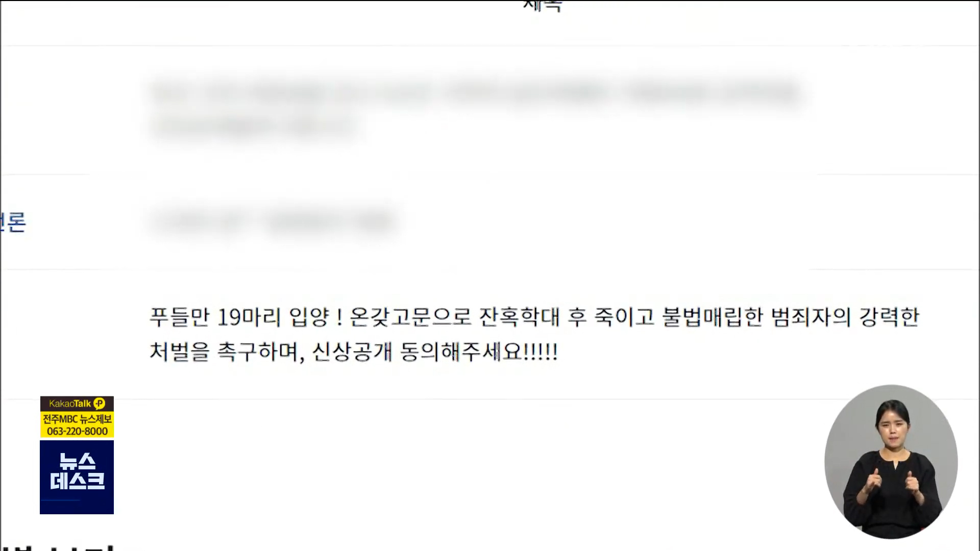Image resolution: width=980 pixels, height=551 pixels.
Task: Click the words 불법매립한 범죄자의
Action: point(756,317)
